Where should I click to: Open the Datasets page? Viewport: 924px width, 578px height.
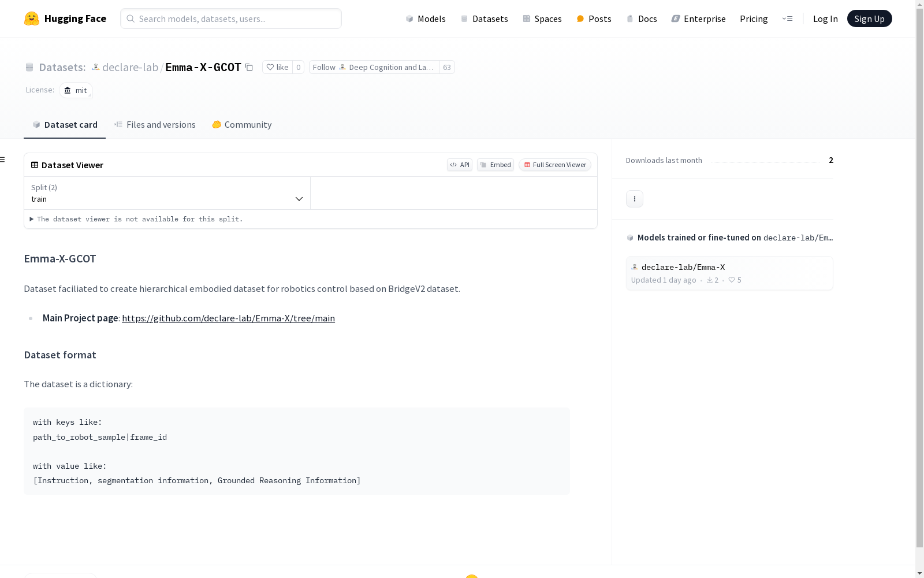tap(484, 18)
